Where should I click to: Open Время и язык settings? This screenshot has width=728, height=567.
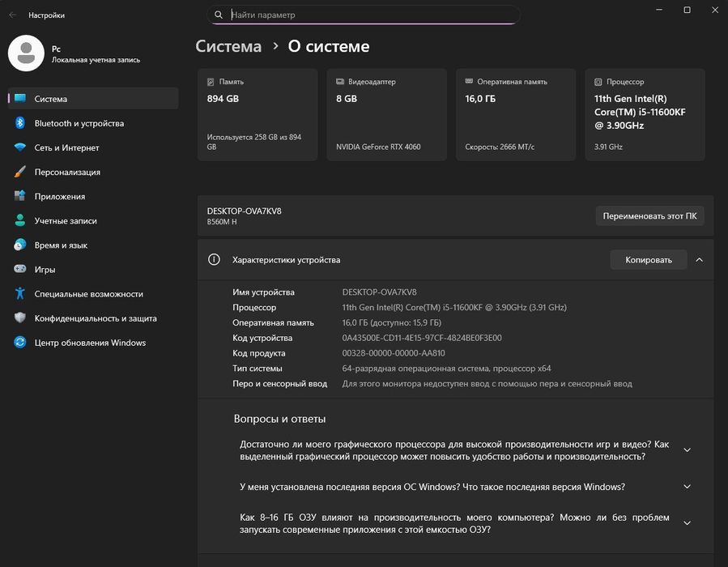tap(93, 245)
